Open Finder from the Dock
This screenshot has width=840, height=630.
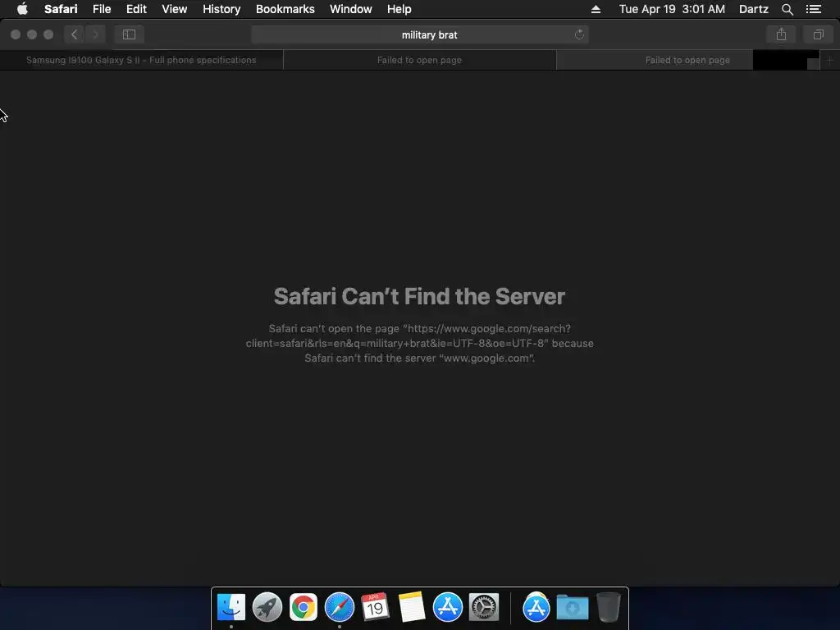tap(231, 608)
